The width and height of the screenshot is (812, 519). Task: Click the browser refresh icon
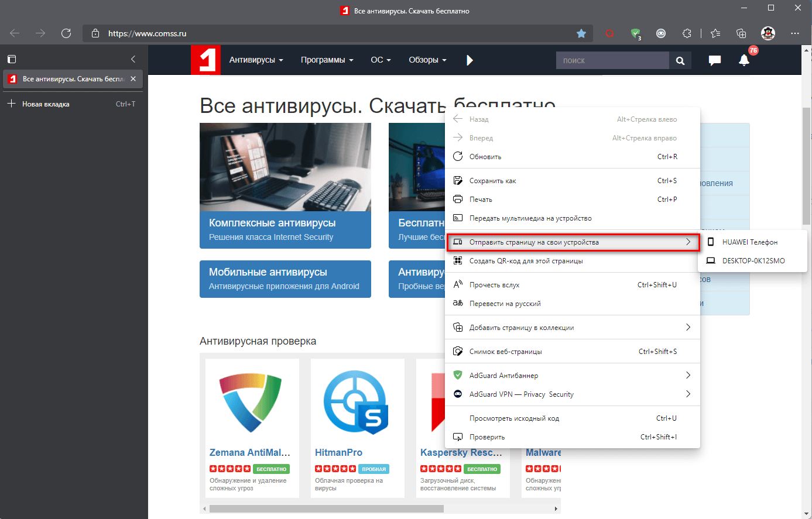pos(66,33)
